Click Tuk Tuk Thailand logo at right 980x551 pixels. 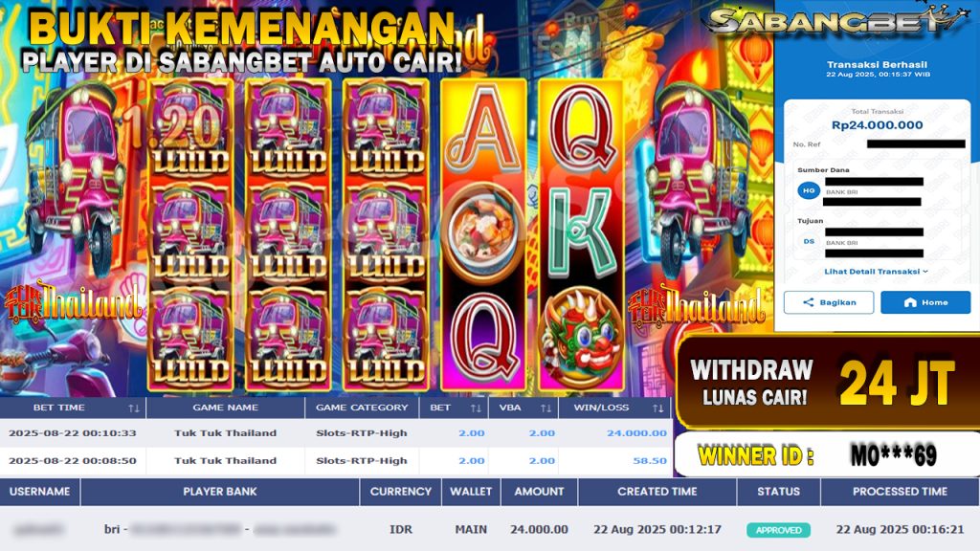point(695,307)
